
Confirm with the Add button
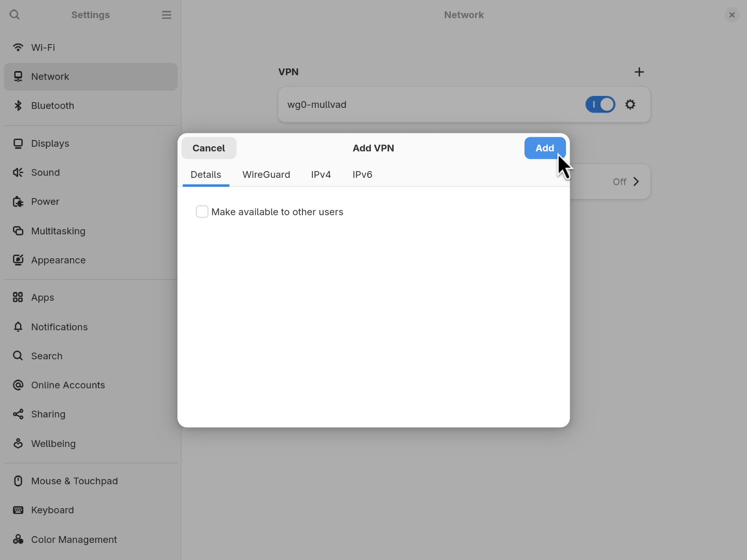(545, 148)
